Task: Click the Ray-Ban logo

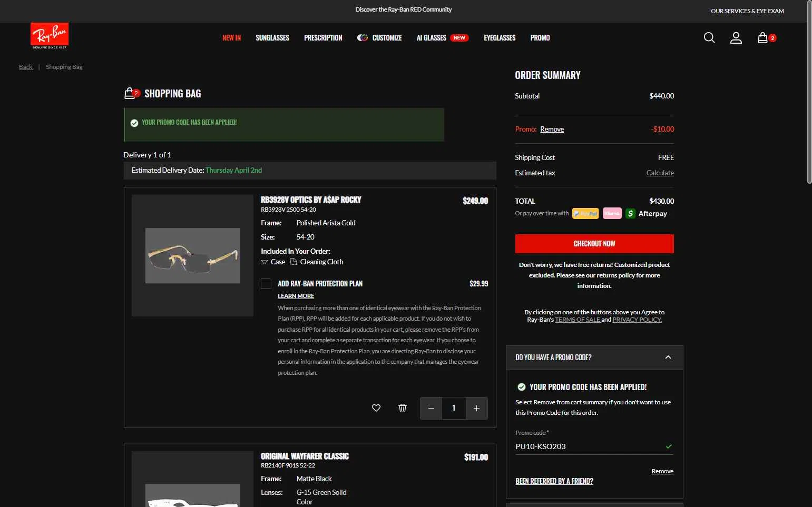Action: [50, 36]
